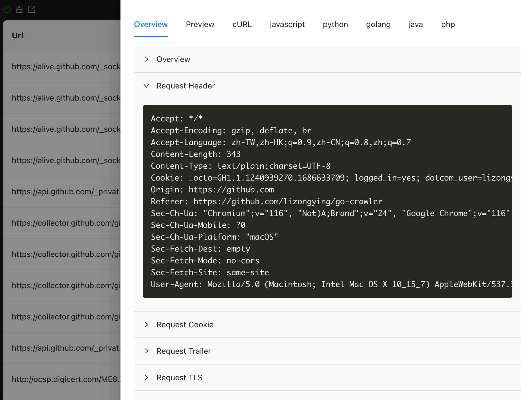
Task: Click the clear/broom icon in top bar
Action: pyautogui.click(x=19, y=9)
